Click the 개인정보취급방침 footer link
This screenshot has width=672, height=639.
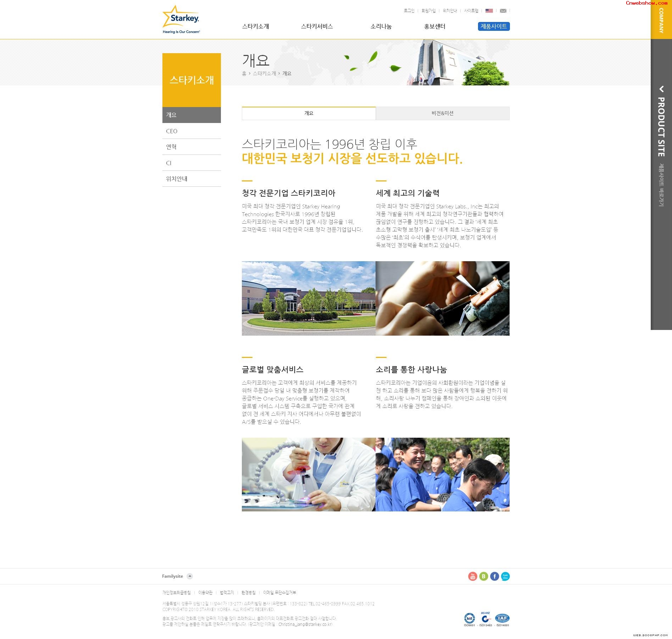click(176, 593)
